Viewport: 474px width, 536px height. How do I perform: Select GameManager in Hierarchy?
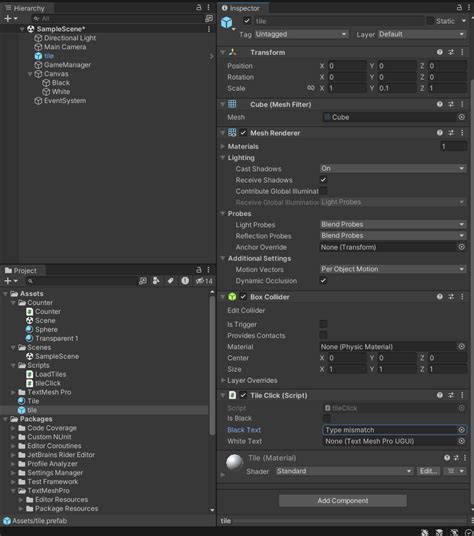click(x=67, y=65)
